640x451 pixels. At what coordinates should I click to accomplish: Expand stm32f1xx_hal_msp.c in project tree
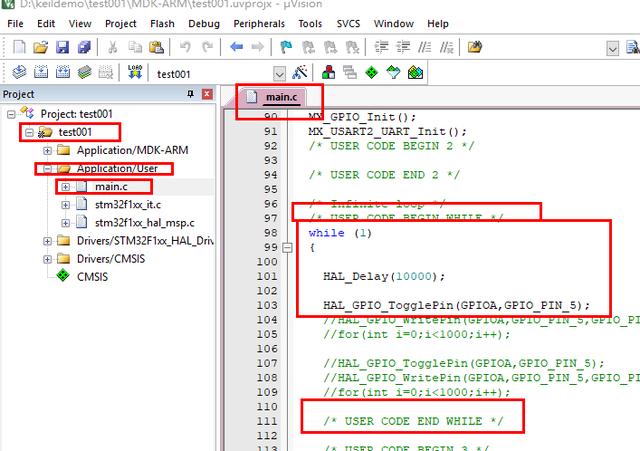[65, 223]
